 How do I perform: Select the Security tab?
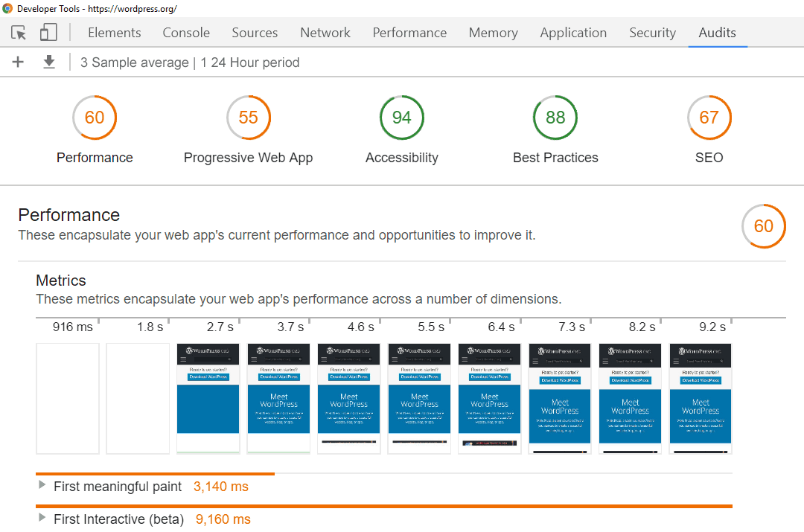click(x=652, y=33)
